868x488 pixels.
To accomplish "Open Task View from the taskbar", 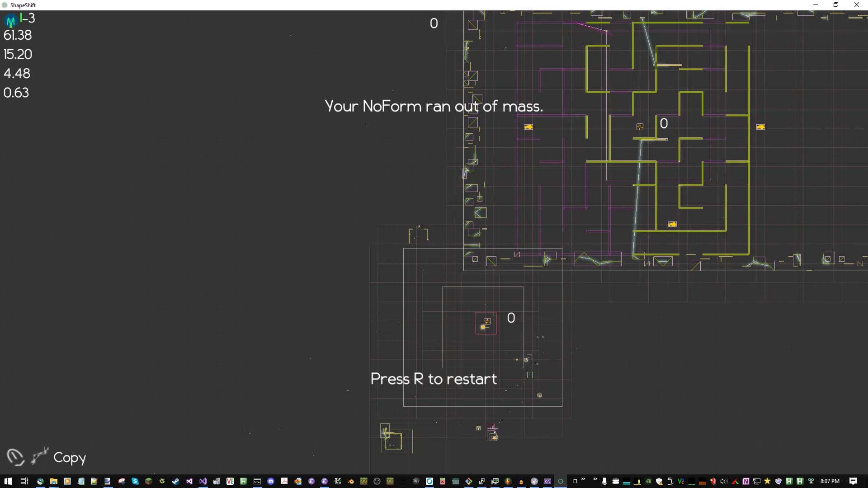I will (24, 481).
